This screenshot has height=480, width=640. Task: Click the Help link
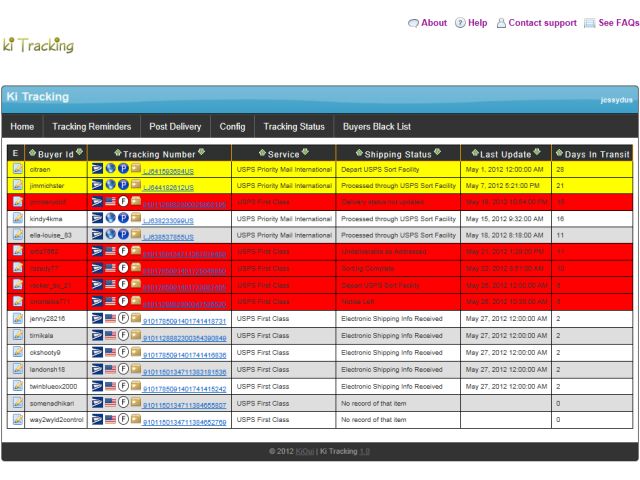(x=471, y=23)
